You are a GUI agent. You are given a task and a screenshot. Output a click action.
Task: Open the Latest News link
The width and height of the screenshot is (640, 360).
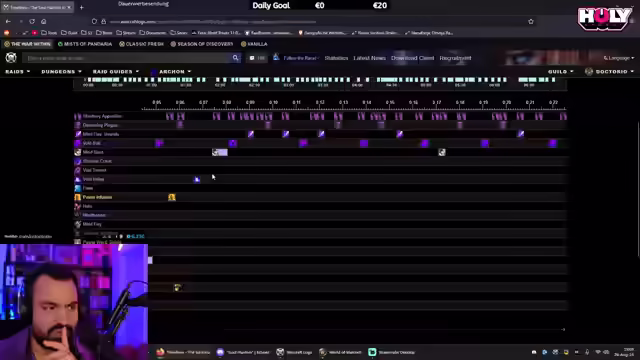tap(369, 58)
